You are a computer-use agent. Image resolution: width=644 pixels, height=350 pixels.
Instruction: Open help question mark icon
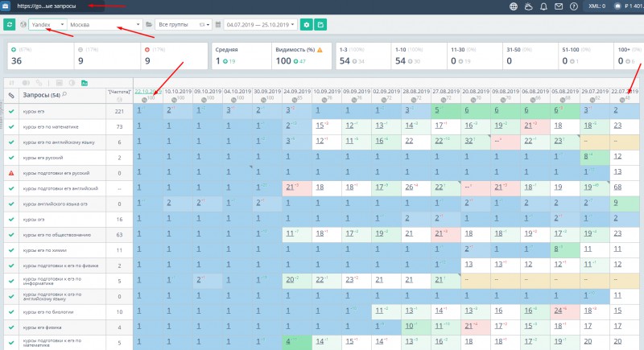pos(574,6)
